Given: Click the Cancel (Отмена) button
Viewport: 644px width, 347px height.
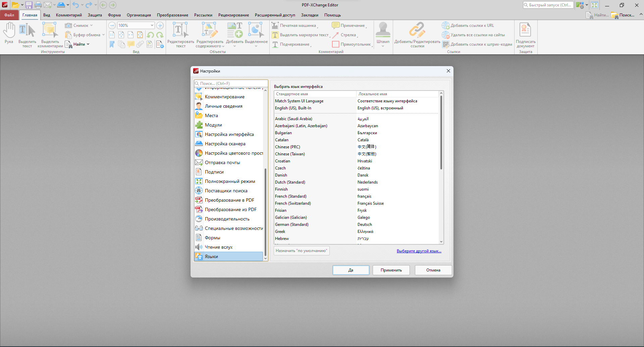Looking at the screenshot, I should click(433, 270).
